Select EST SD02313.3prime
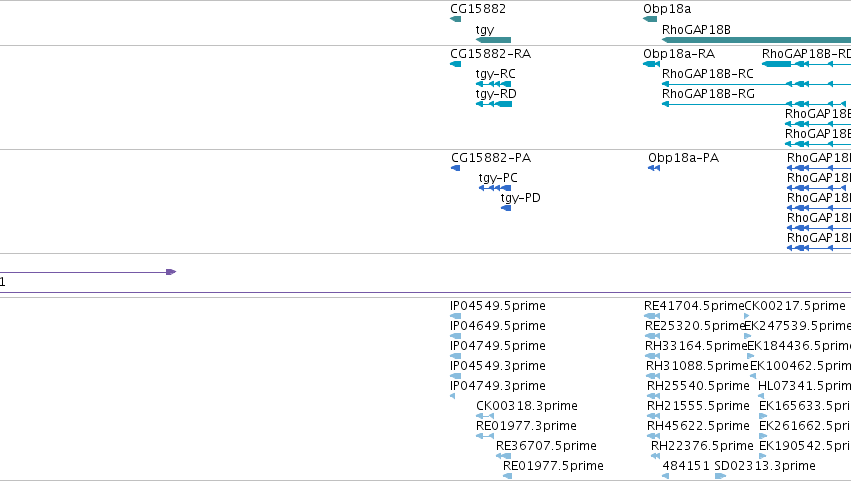851x481 pixels. point(765,466)
